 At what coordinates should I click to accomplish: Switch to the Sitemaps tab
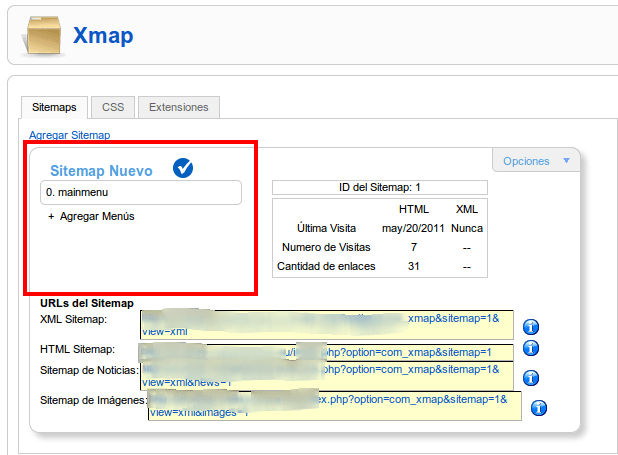tap(54, 107)
